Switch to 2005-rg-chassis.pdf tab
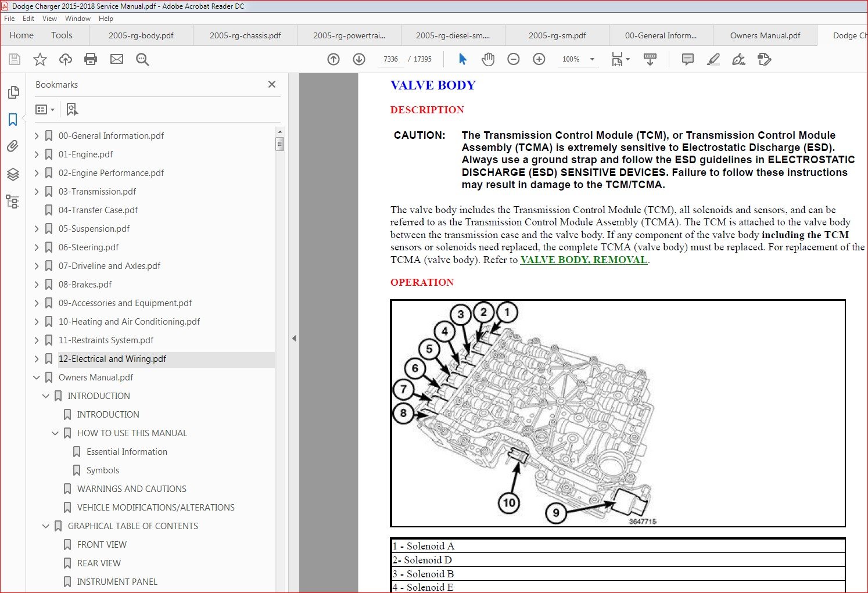 click(245, 35)
